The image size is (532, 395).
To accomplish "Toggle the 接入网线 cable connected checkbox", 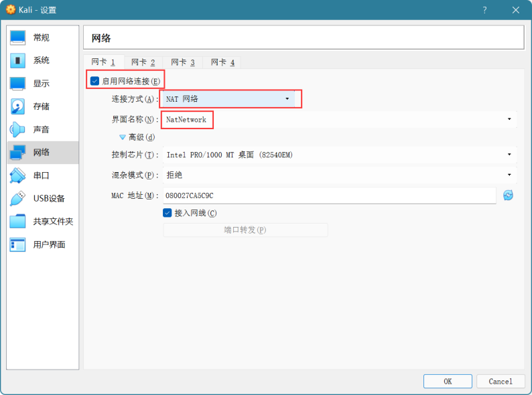I will 168,213.
